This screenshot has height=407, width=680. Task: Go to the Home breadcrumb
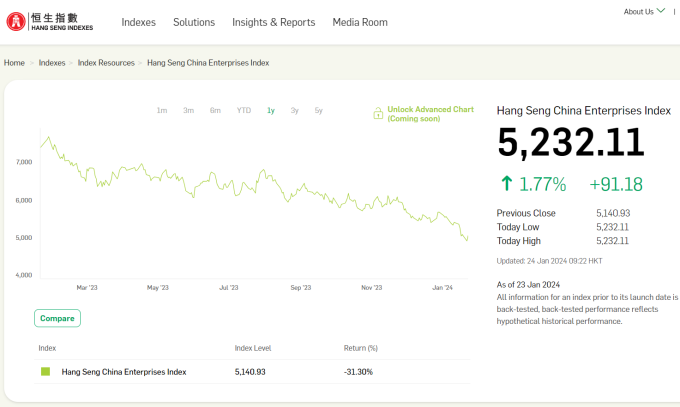click(x=14, y=63)
